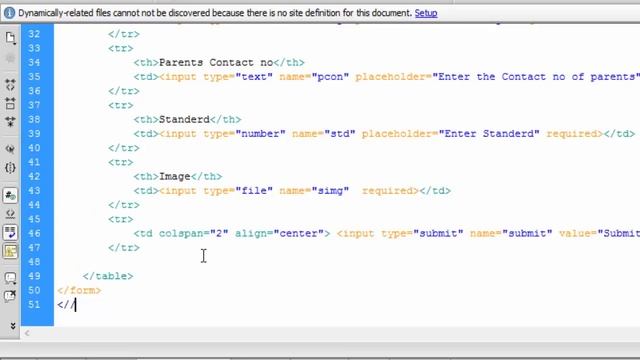Click the Setup link in the info bar
The height and width of the screenshot is (360, 640).
(x=426, y=13)
